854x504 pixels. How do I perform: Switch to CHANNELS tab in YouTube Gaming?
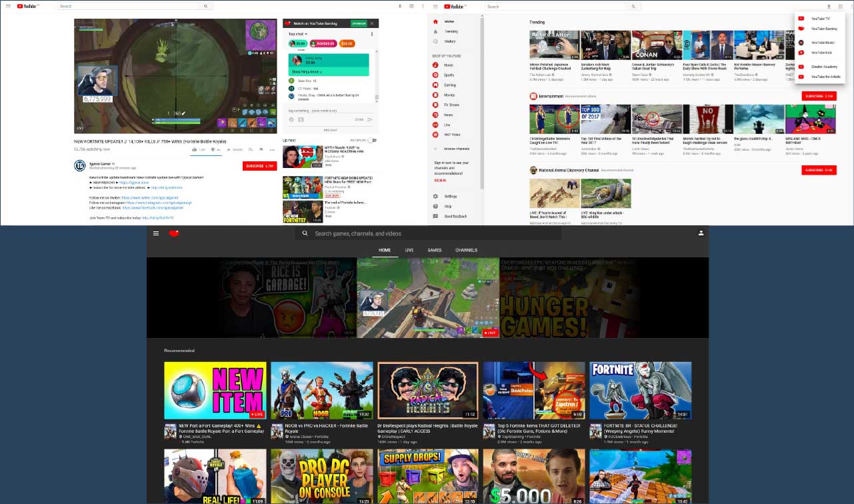(x=466, y=250)
